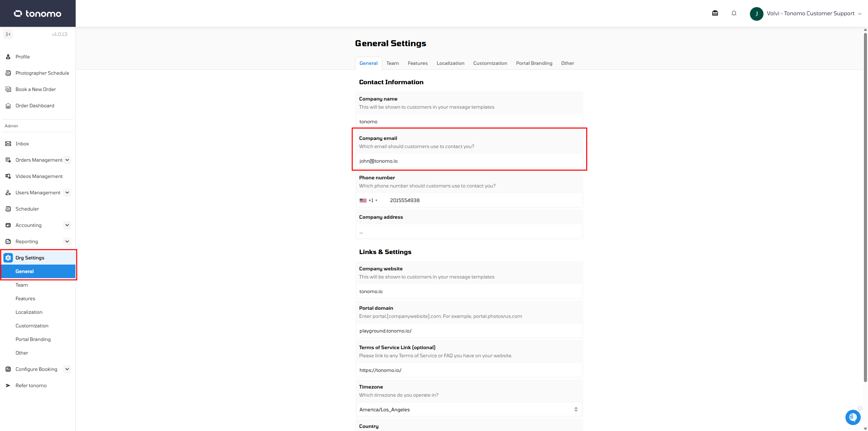This screenshot has width=868, height=431.
Task: Click the Videos Management icon
Action: (x=8, y=176)
